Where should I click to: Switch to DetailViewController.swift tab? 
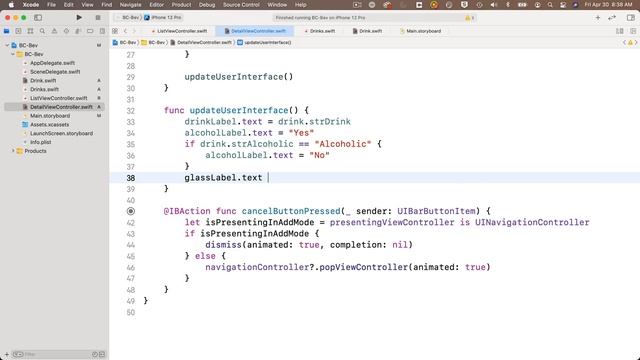click(255, 31)
